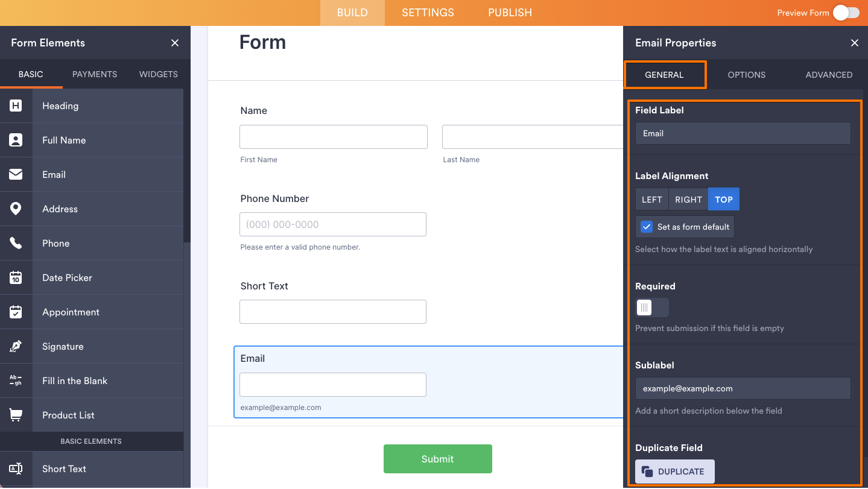
Task: Click the Email field label in form
Action: tap(252, 358)
